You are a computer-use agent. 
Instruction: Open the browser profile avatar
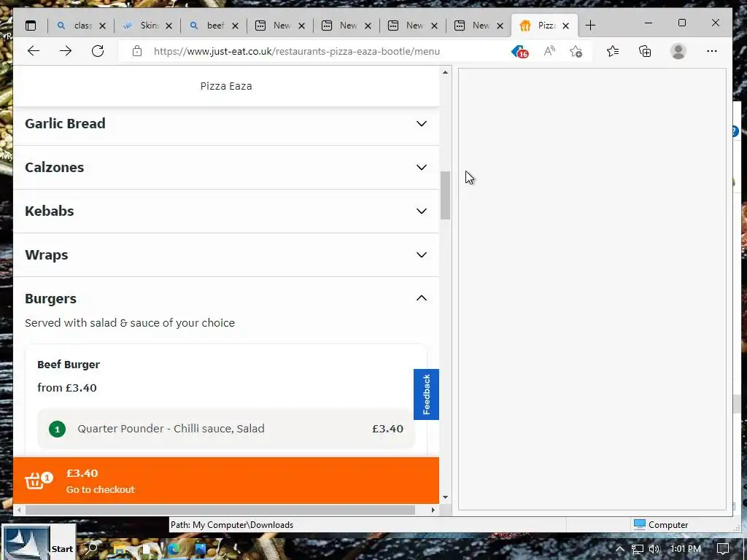pyautogui.click(x=678, y=52)
